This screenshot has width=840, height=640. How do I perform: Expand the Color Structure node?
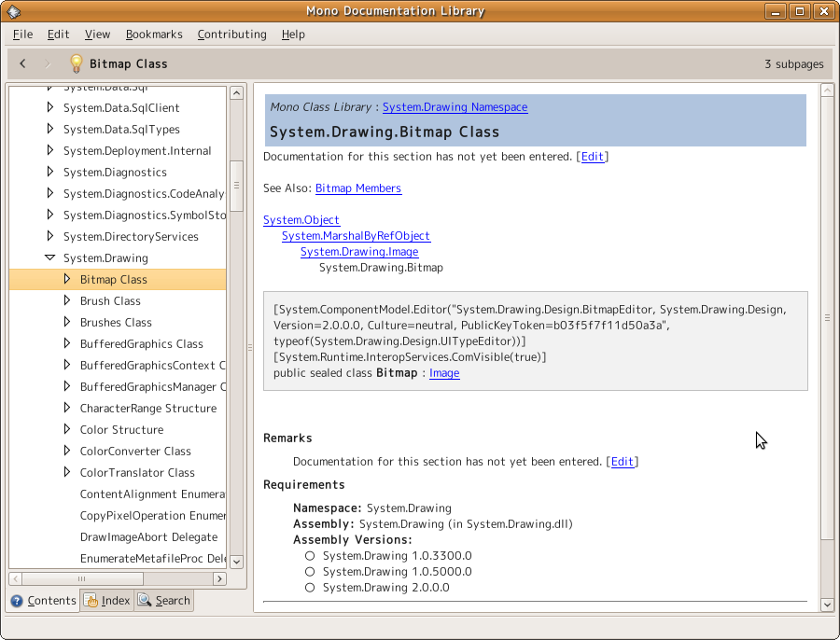pos(67,428)
